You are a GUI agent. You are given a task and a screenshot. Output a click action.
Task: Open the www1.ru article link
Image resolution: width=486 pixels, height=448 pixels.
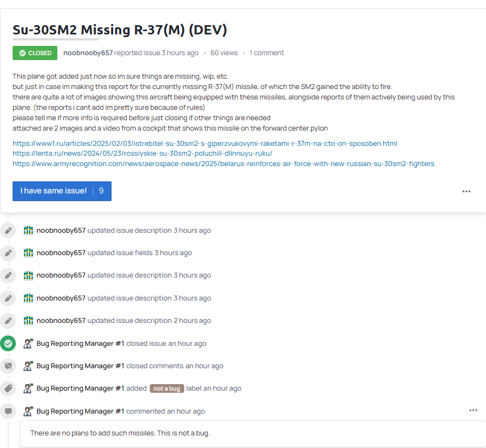coord(204,143)
